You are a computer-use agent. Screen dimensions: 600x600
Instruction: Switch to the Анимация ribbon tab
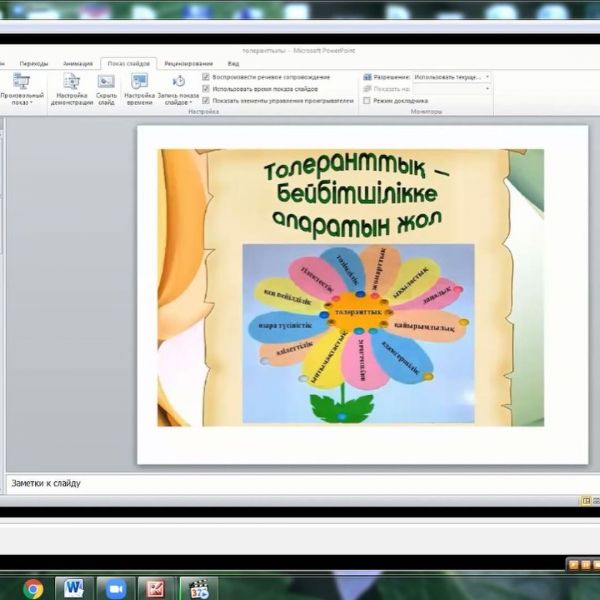[x=77, y=63]
